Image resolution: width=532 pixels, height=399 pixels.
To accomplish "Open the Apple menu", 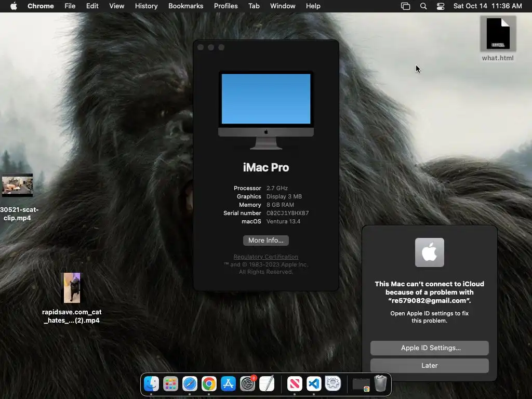I will [14, 6].
